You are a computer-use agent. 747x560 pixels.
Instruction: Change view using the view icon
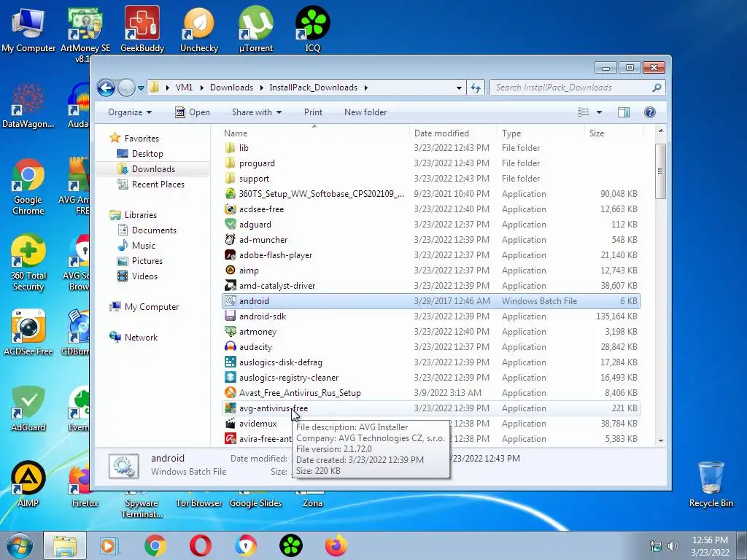coord(583,112)
